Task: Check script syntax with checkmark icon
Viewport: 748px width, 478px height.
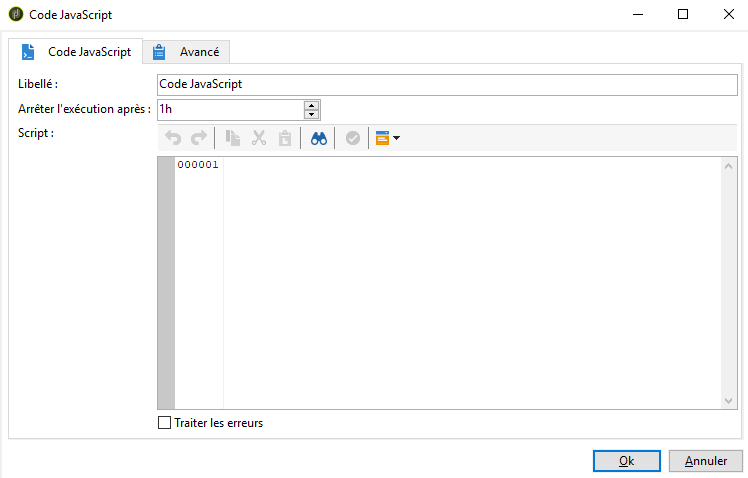Action: [353, 138]
